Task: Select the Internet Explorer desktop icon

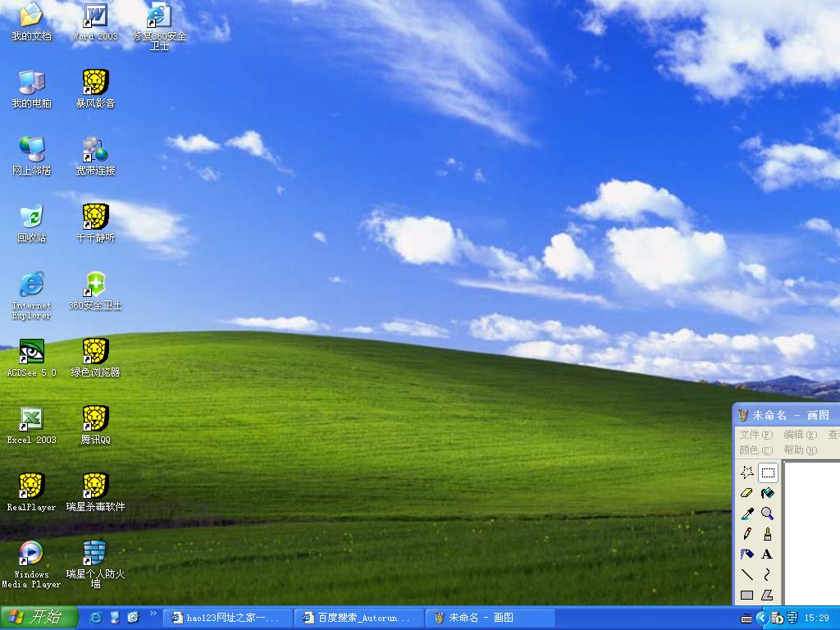Action: pyautogui.click(x=32, y=295)
